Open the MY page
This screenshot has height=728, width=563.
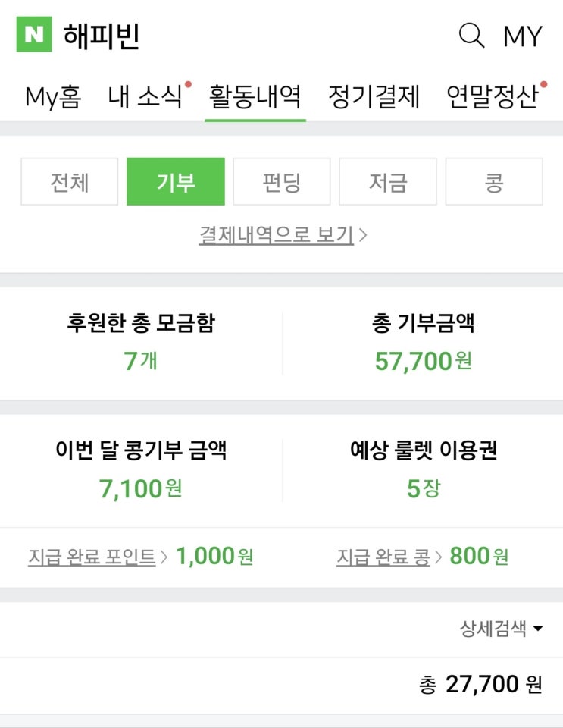click(x=523, y=36)
